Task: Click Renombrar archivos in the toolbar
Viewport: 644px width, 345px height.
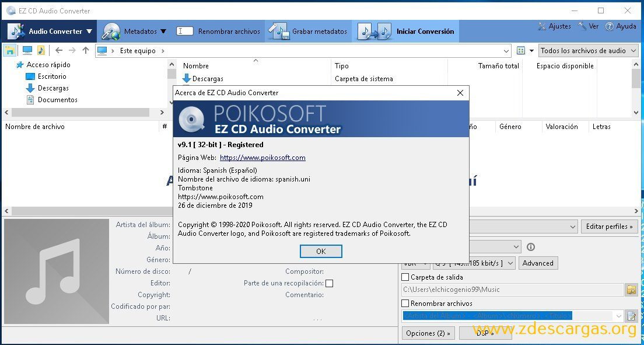Action: pos(218,32)
